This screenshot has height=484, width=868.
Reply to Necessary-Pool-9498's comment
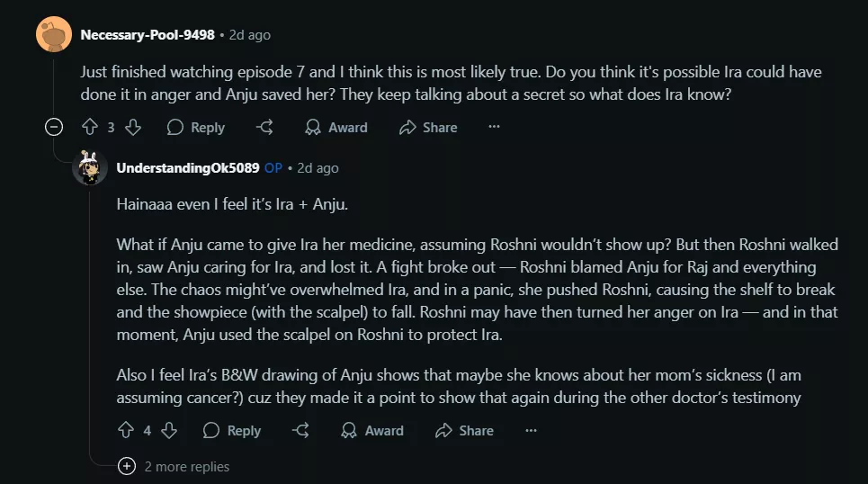click(196, 128)
